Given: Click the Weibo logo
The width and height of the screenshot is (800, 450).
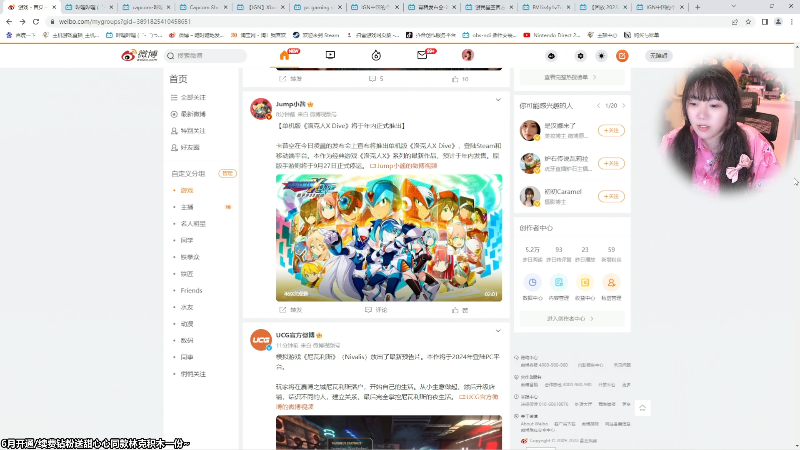Looking at the screenshot, I should [x=139, y=55].
